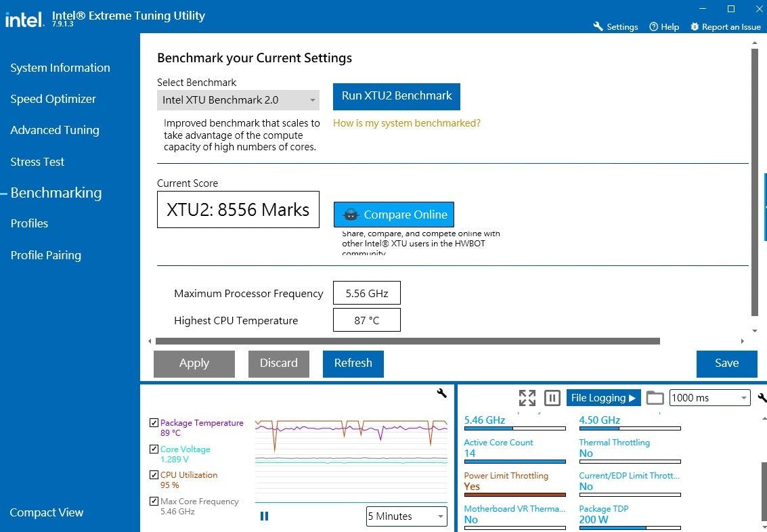Screen dimensions: 767x532
Task: Pause the graph below the chart
Action: pos(264,516)
